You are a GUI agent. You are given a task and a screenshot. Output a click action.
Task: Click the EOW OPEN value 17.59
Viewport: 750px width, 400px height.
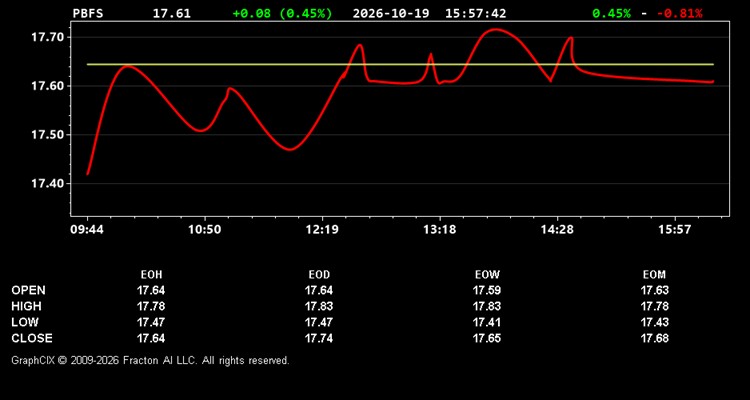tap(487, 290)
